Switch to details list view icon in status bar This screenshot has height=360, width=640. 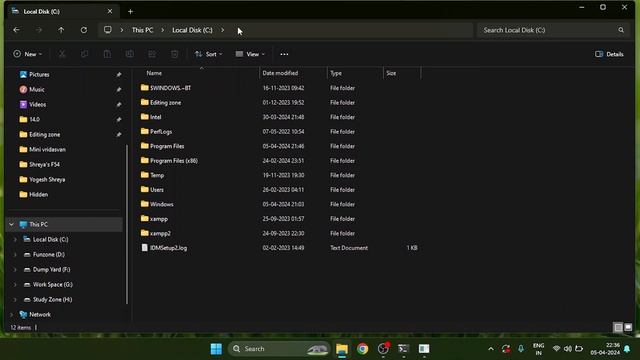click(x=618, y=327)
